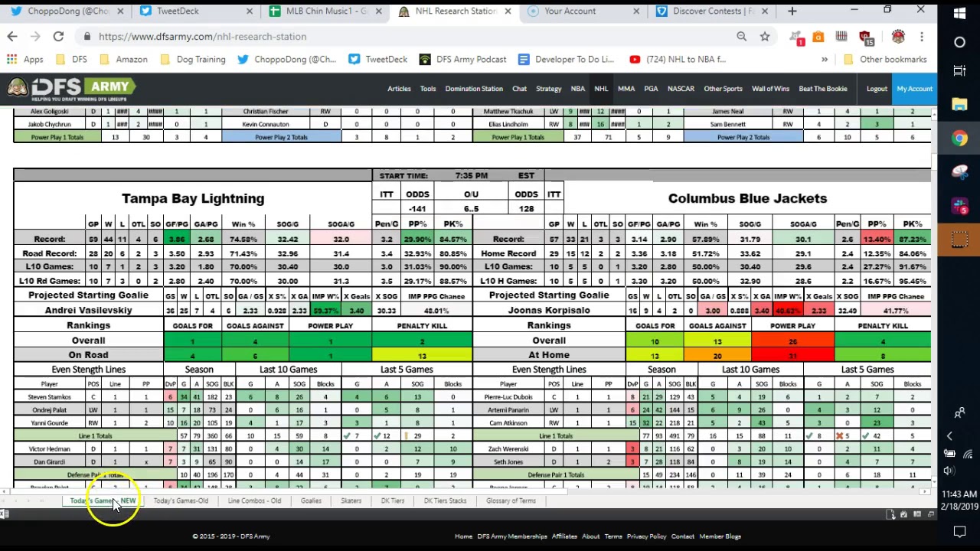This screenshot has width=980, height=551.
Task: Open the Windows Start button
Action: coord(959,13)
